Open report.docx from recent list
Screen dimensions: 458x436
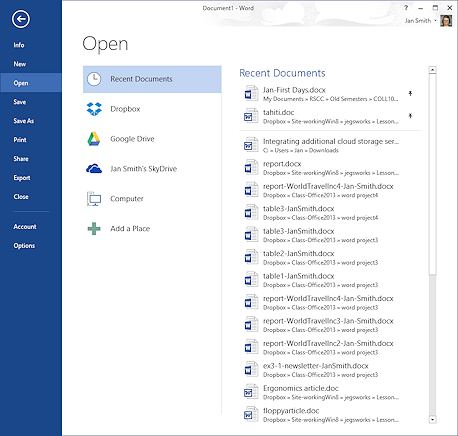(330, 167)
